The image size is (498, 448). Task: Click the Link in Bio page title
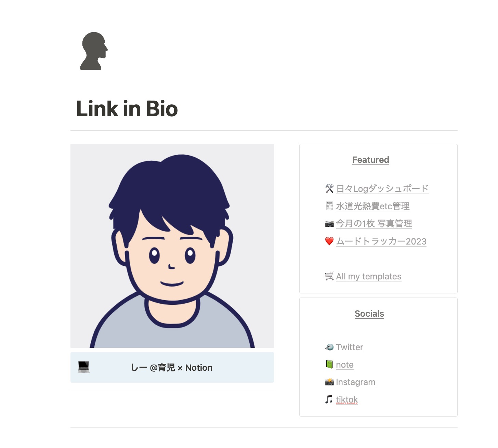(127, 109)
